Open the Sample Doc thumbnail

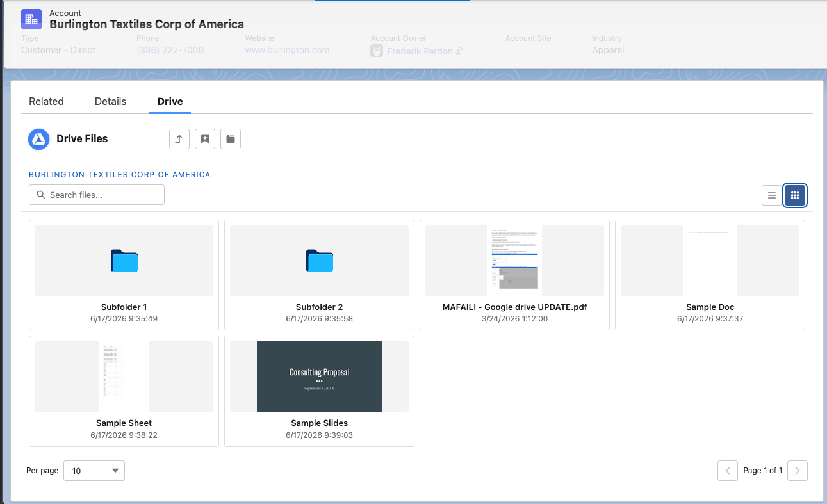[x=710, y=261]
